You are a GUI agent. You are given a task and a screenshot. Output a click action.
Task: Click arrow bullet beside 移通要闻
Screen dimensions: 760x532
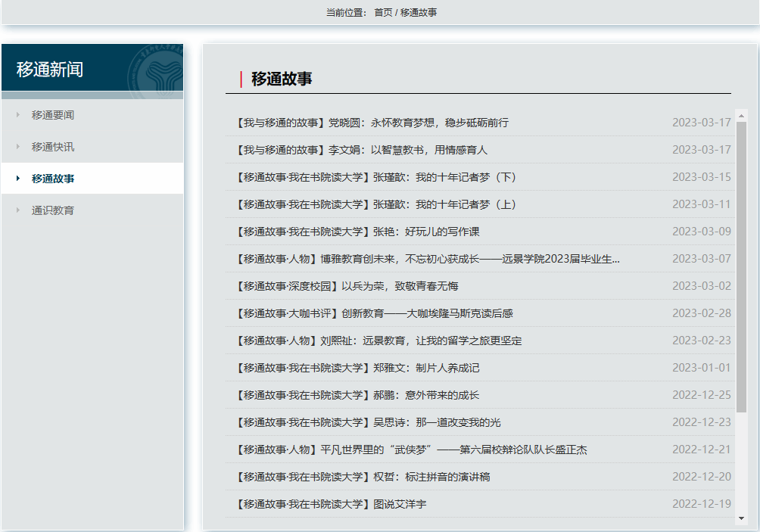pos(17,115)
